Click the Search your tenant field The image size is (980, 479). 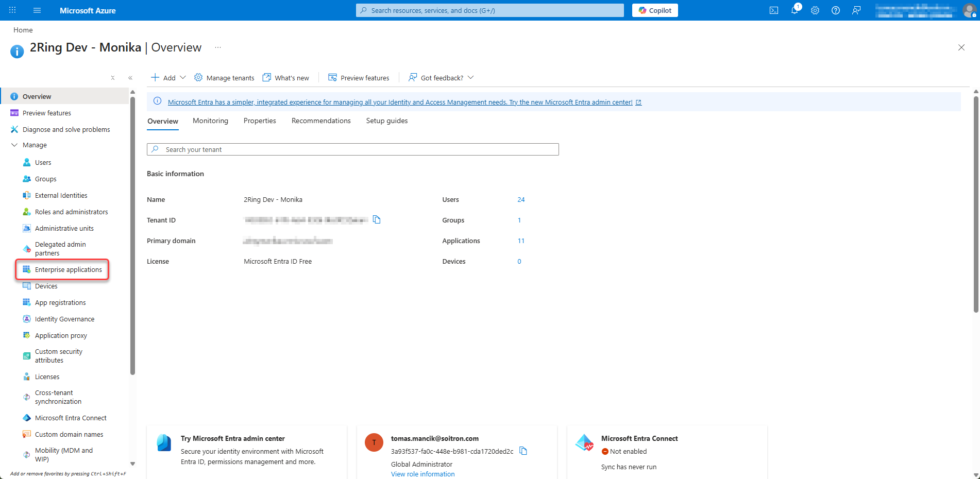353,149
